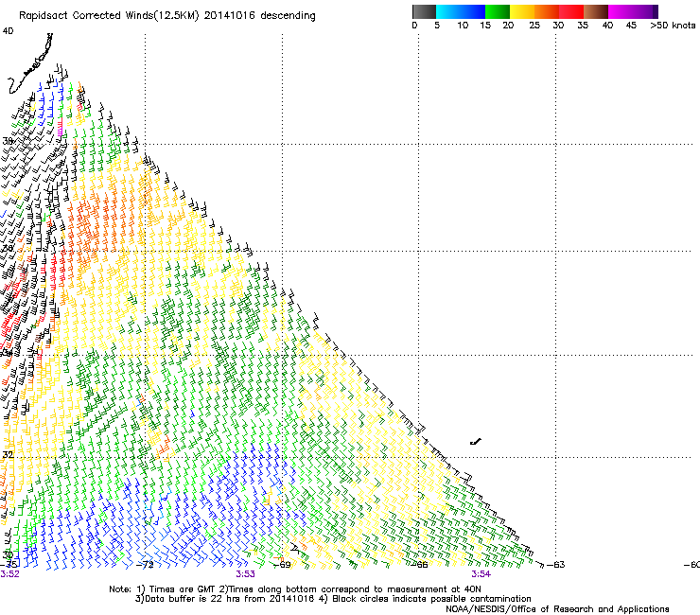Click the purple time label '3:54'
Screen dimensions: 700x615
click(481, 574)
